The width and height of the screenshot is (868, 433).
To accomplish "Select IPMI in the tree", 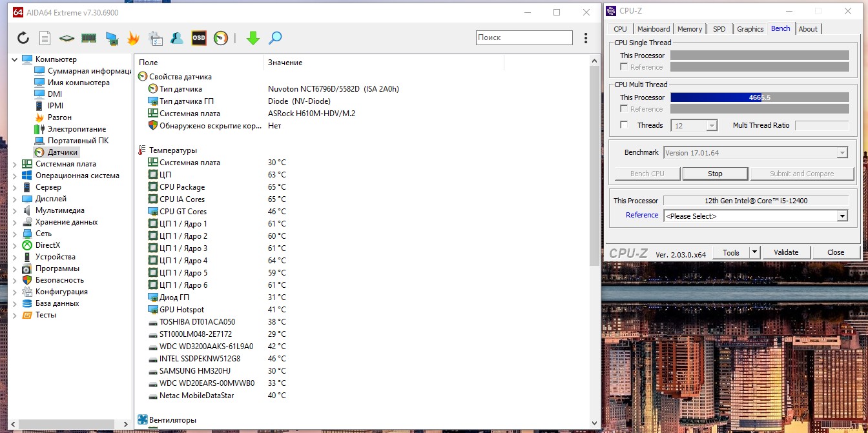I will click(x=56, y=106).
